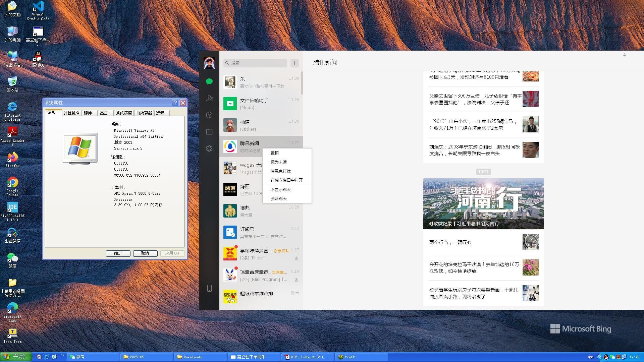Open 瑞幸首席幸运 group chat
The width and height of the screenshot is (644, 362).
(261, 275)
